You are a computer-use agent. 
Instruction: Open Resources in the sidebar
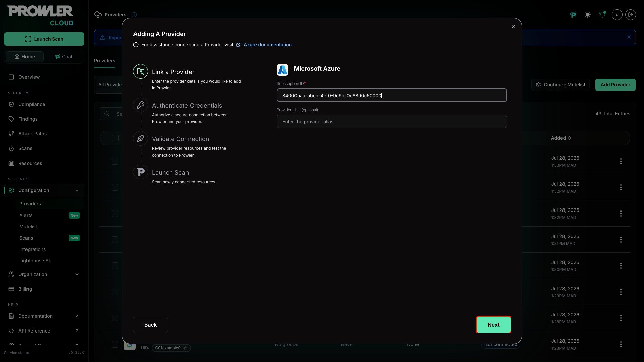point(30,163)
